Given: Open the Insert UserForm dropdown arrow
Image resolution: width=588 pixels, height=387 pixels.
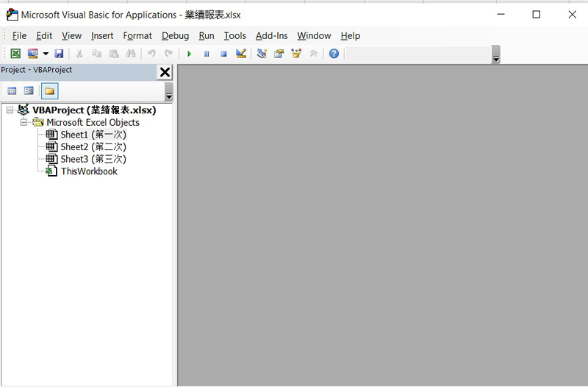Looking at the screenshot, I should (x=46, y=54).
